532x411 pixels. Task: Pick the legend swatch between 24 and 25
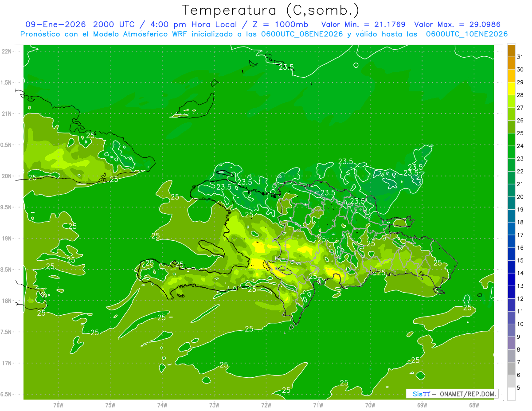click(x=511, y=139)
